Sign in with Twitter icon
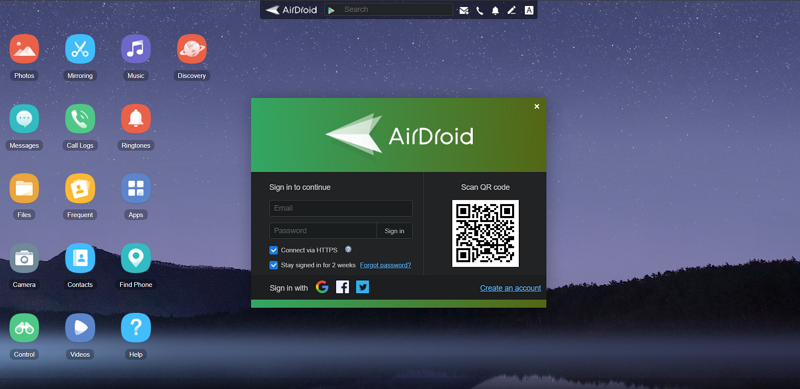 362,287
